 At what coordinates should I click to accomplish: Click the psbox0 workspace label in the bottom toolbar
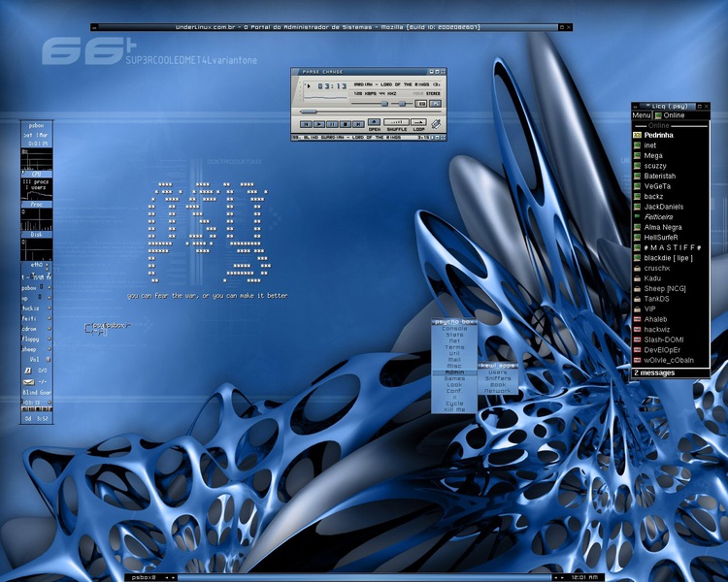click(144, 577)
